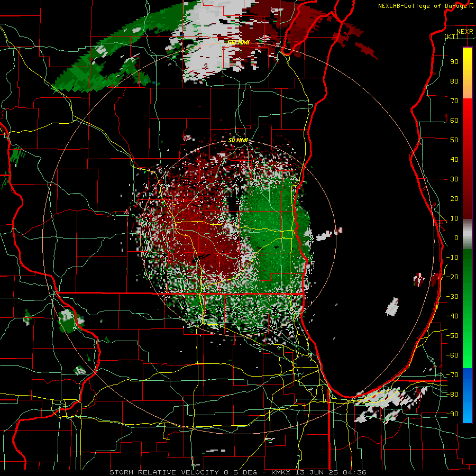Click the gray zero-velocity band of color bar

(467, 234)
